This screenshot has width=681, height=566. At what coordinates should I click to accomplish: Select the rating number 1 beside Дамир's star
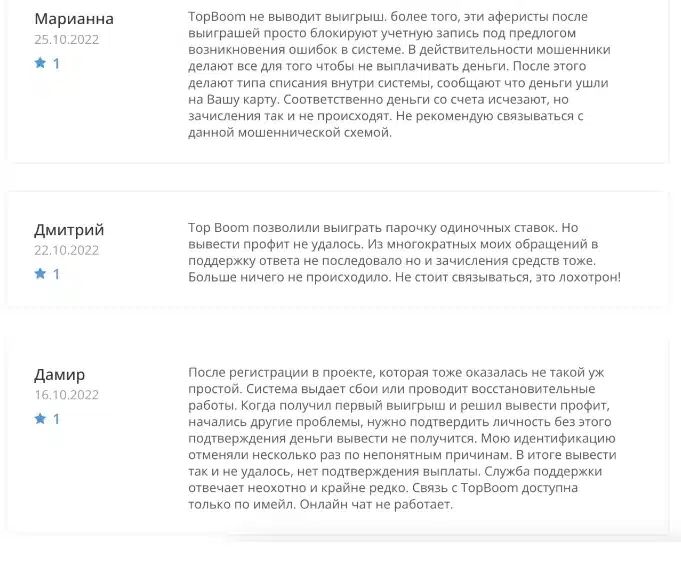pos(56,419)
